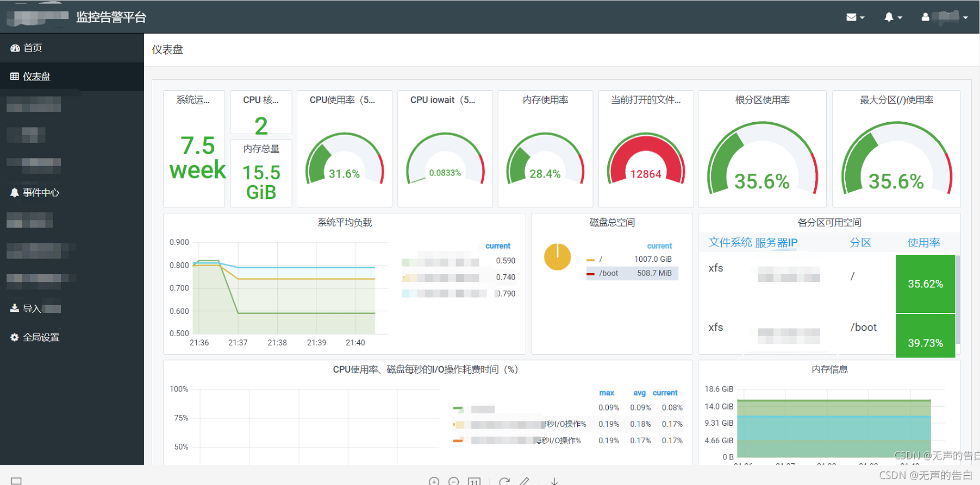Click the 7.5 week uptime value
Viewport: 980px width, 485px height.
point(197,158)
